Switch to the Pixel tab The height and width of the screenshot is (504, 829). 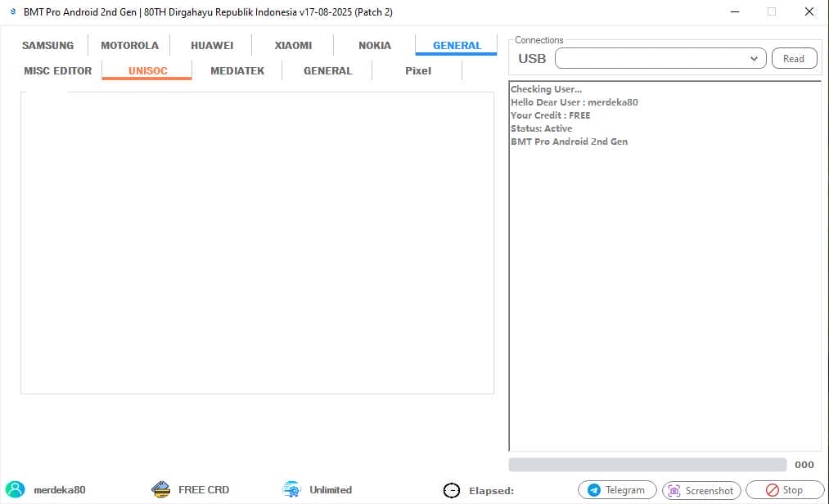tap(417, 70)
